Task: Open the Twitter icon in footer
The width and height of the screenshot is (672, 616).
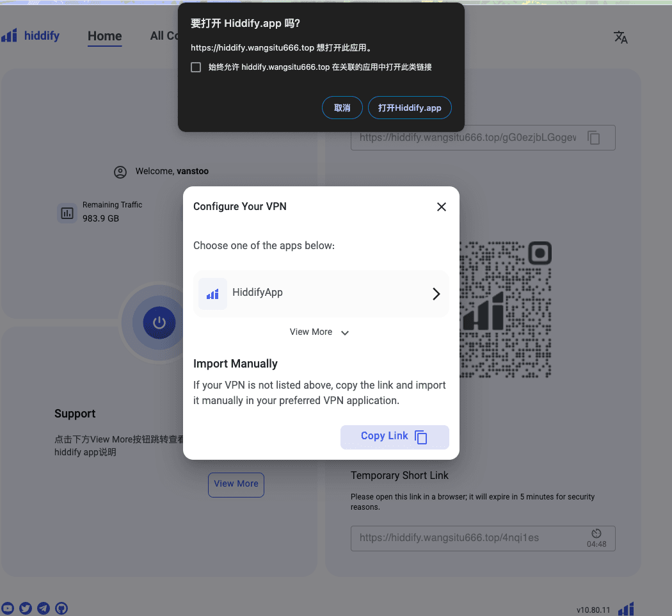Action: (26, 608)
